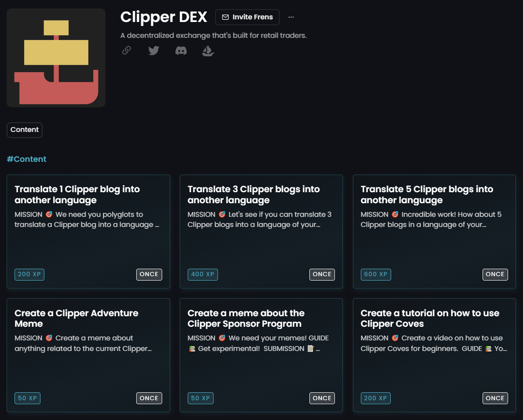The image size is (523, 420).
Task: Open the Translate 1 Clipper blog quest
Action: (x=88, y=232)
